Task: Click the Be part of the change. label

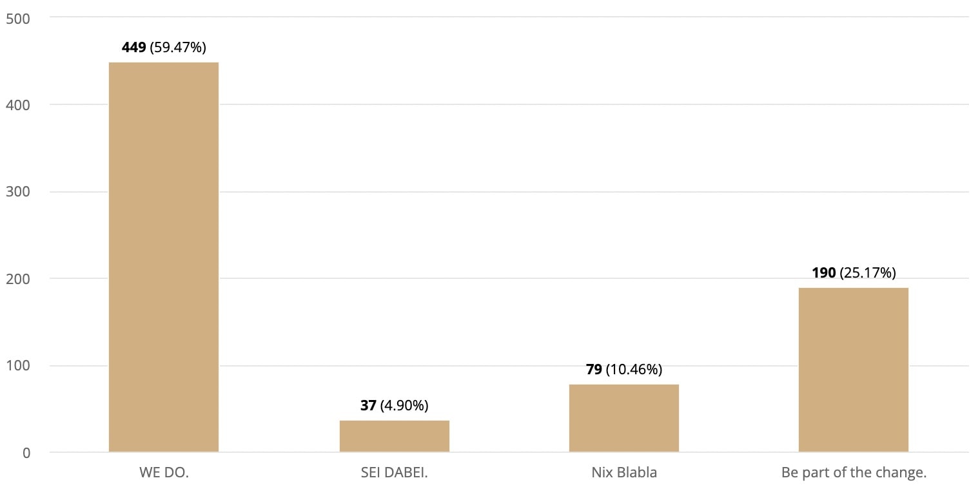Action: [853, 472]
